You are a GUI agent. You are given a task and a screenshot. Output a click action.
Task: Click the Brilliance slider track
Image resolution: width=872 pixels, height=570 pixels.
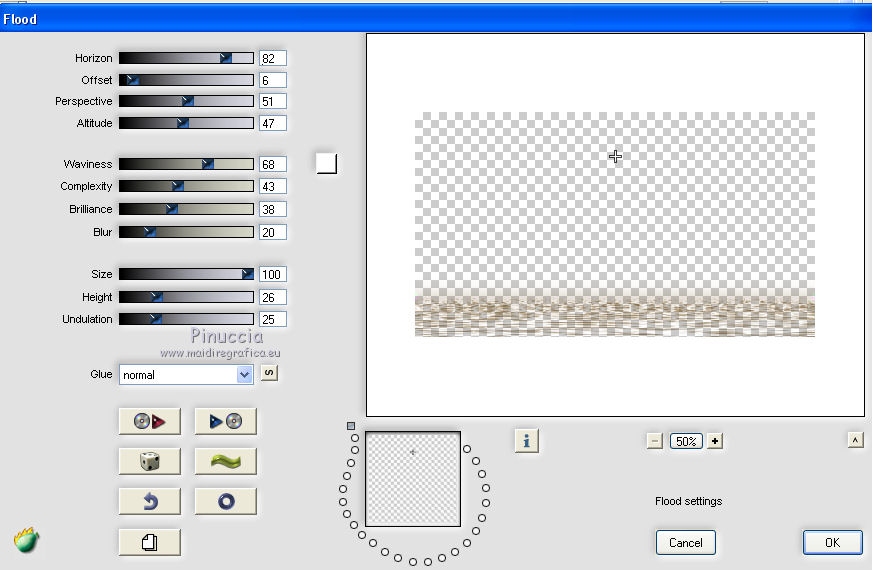(186, 209)
